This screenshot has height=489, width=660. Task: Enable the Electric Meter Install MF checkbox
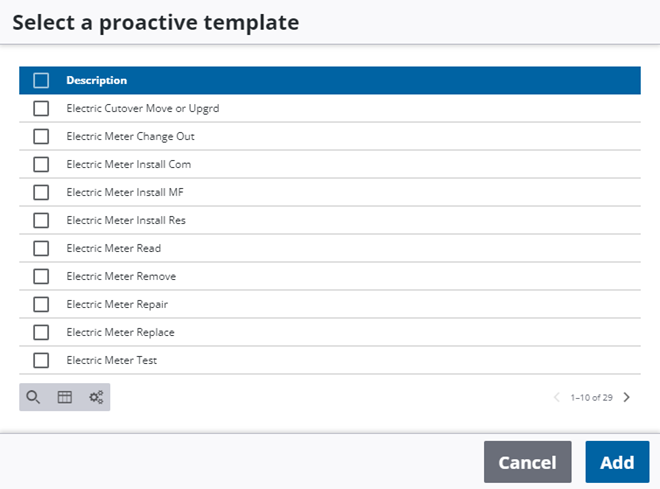click(41, 192)
